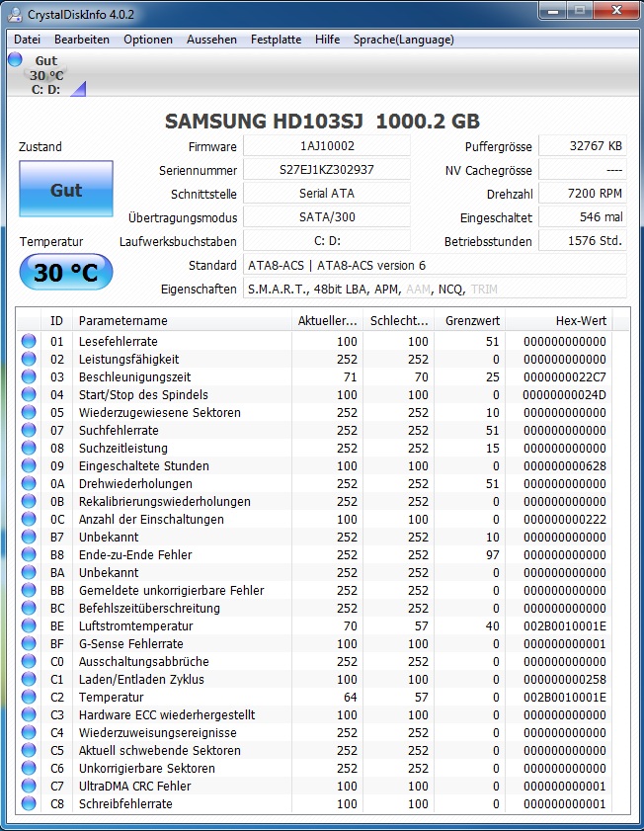The image size is (644, 831).
Task: Click the Aktueller column header
Action: pyautogui.click(x=327, y=320)
